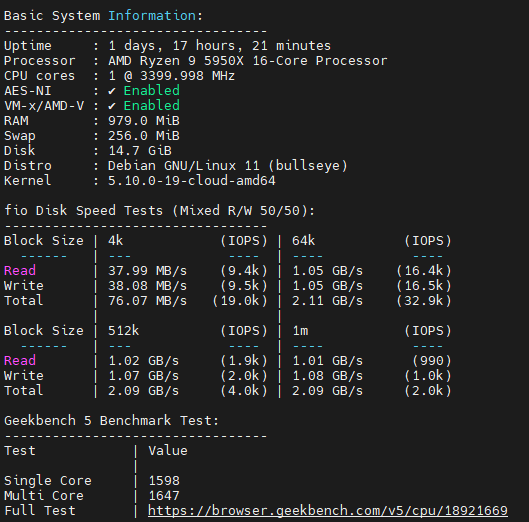Click the Geekbench 5 Benchmark Test heading
529x522 pixels.
pyautogui.click(x=112, y=420)
